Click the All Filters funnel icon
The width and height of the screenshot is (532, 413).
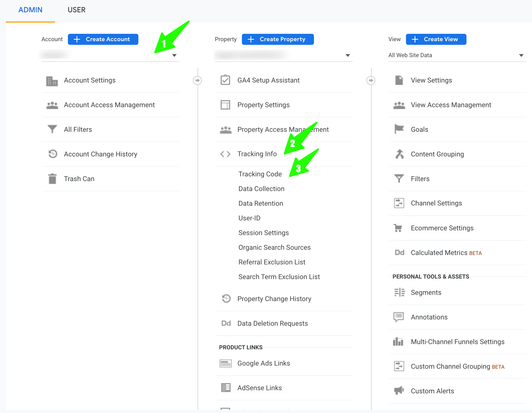(x=52, y=129)
